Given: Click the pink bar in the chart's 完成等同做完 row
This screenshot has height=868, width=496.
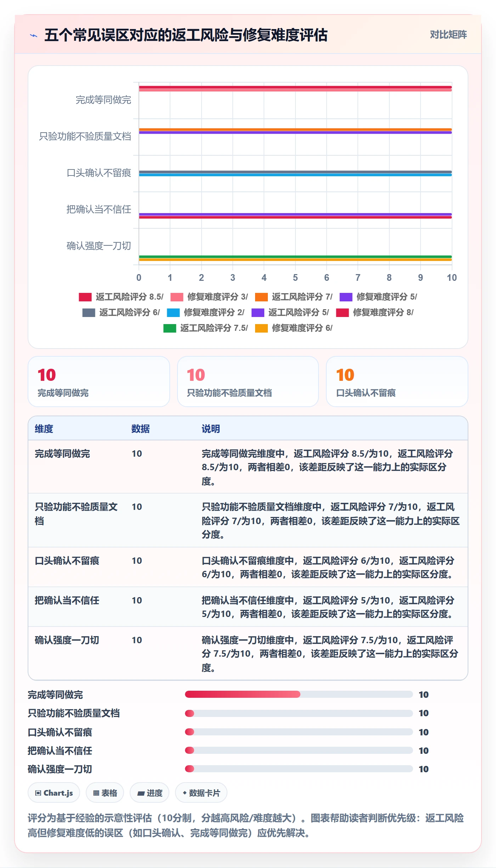Looking at the screenshot, I should point(295,90).
